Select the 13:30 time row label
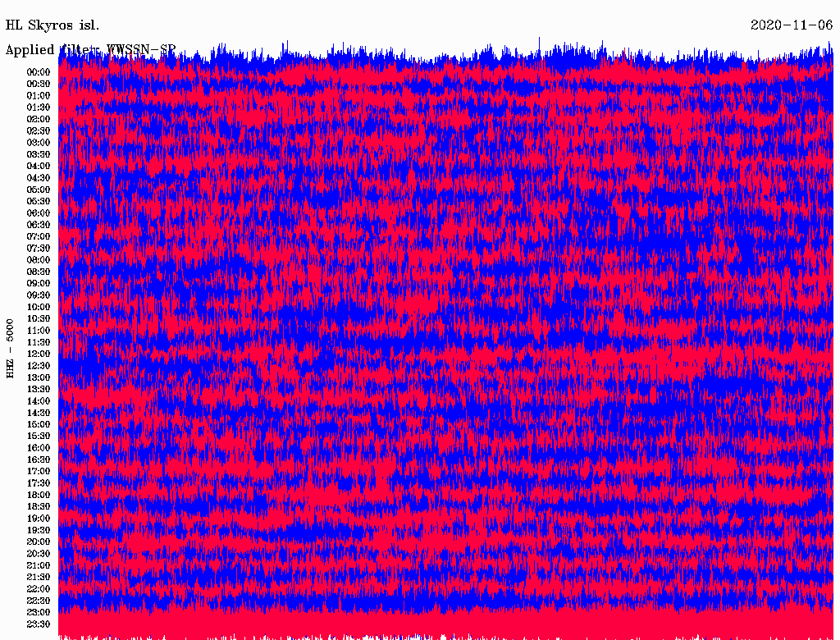The height and width of the screenshot is (640, 840). 39,390
